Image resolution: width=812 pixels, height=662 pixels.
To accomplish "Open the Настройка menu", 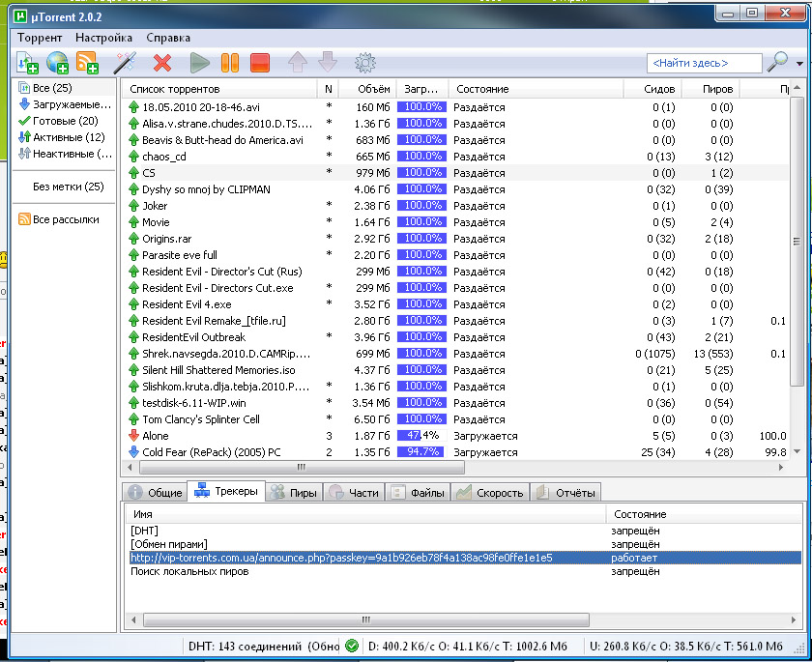I will click(103, 38).
